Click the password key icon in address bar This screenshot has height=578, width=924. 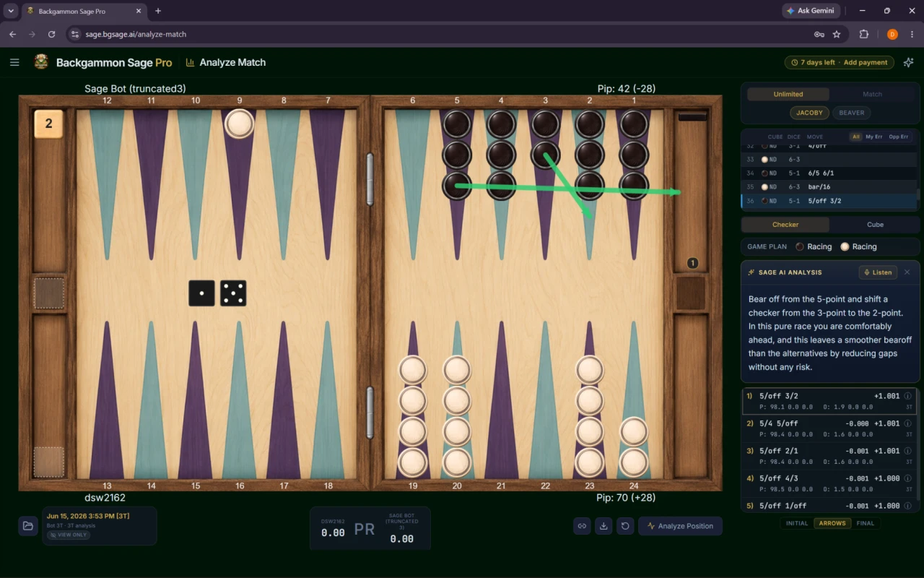coord(819,34)
